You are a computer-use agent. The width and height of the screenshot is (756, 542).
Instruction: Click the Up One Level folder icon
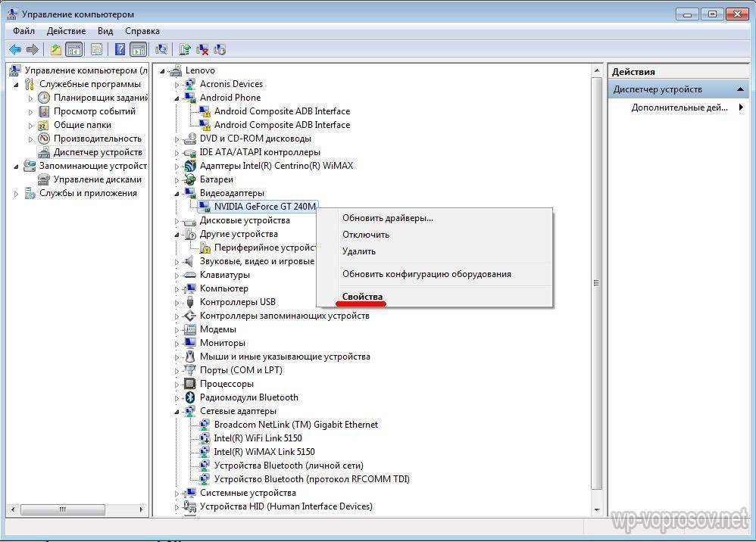pos(55,50)
